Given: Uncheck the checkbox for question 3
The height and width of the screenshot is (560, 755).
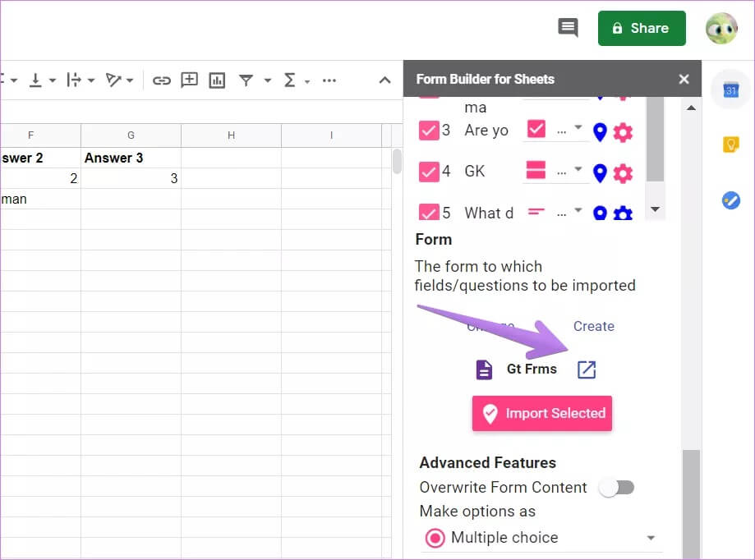Looking at the screenshot, I should click(x=429, y=131).
